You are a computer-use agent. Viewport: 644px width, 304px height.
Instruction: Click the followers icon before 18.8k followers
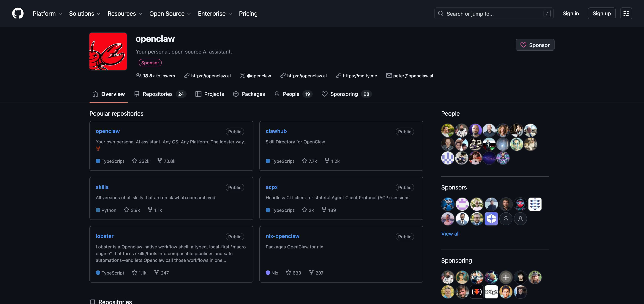point(138,75)
